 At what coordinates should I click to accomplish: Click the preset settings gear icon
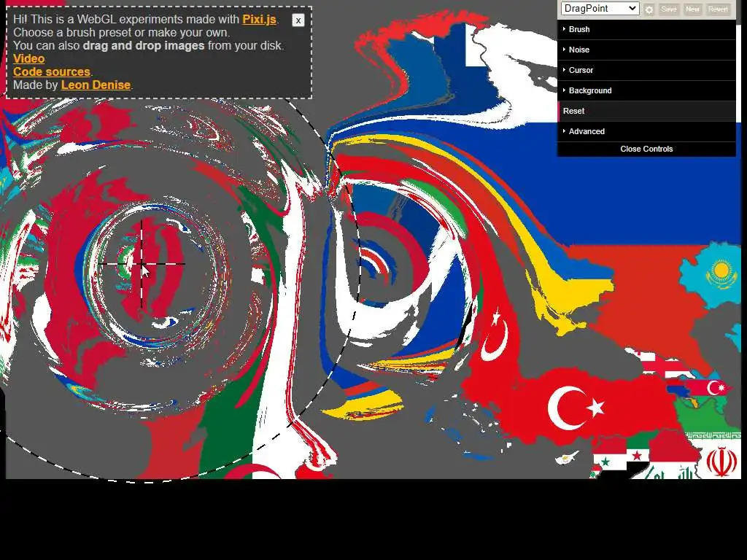[x=649, y=9]
